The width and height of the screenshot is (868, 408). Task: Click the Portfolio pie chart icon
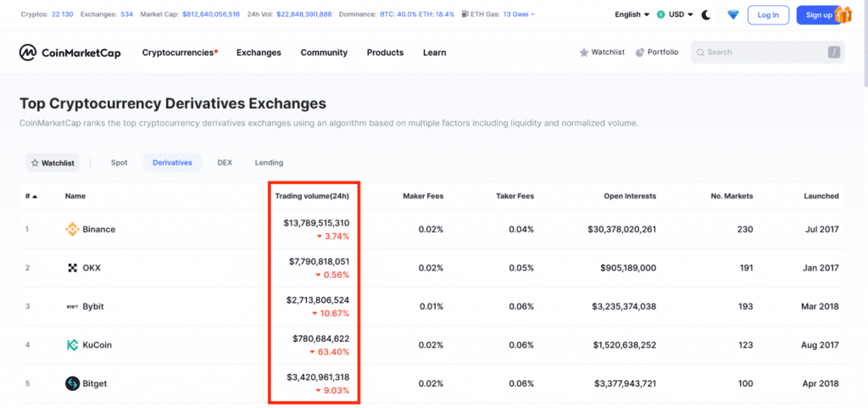[x=640, y=53]
